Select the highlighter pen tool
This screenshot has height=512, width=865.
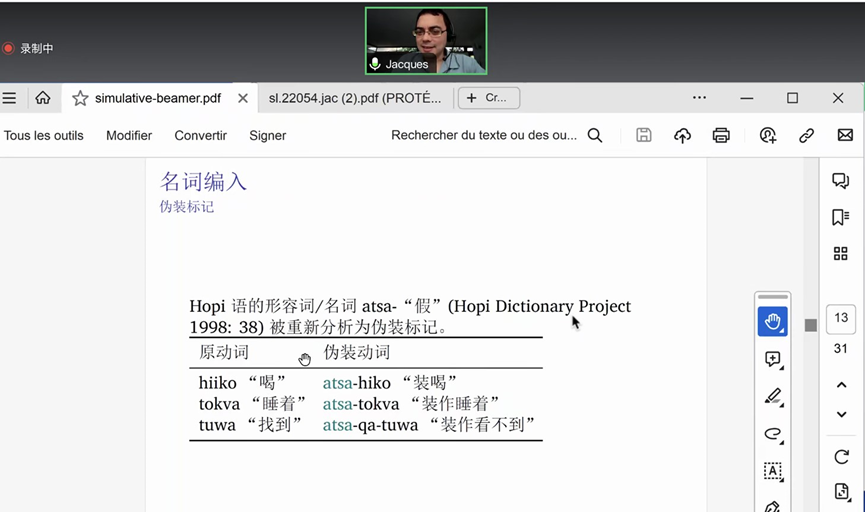[x=772, y=397]
